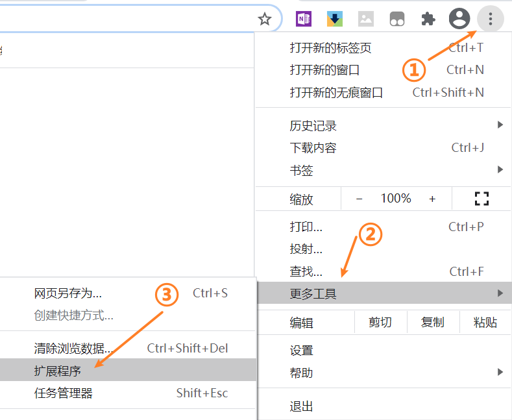Click the 100% zoom value
Viewport: 512px width, 420px height.
(396, 198)
